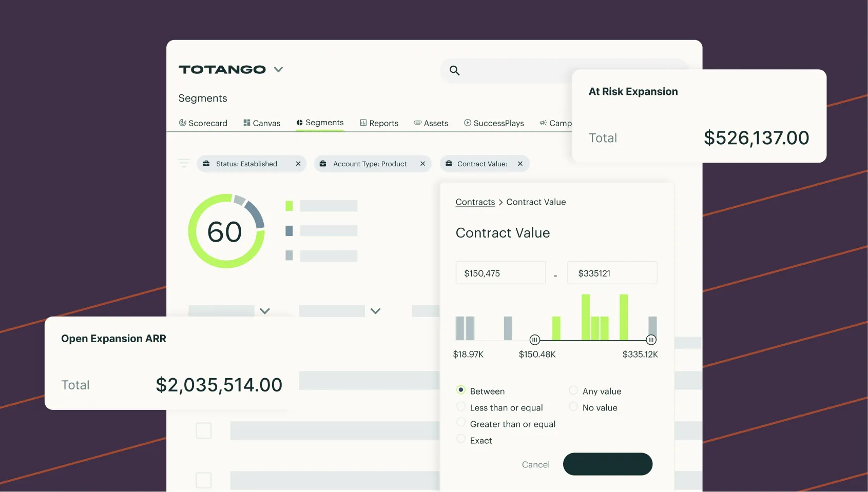This screenshot has width=868, height=492.
Task: Switch to the Canvas tab
Action: point(262,123)
